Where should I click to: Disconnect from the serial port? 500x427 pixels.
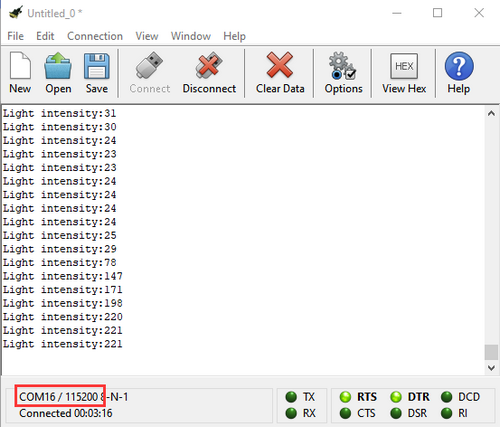click(209, 73)
